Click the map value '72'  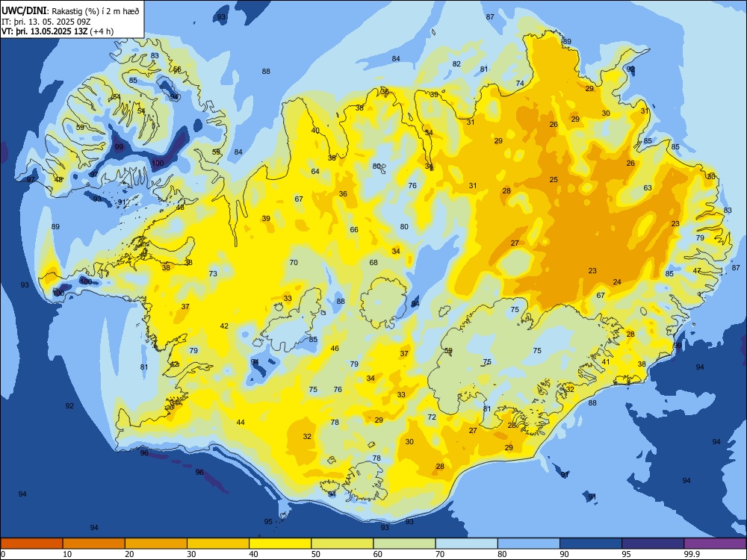(x=432, y=417)
